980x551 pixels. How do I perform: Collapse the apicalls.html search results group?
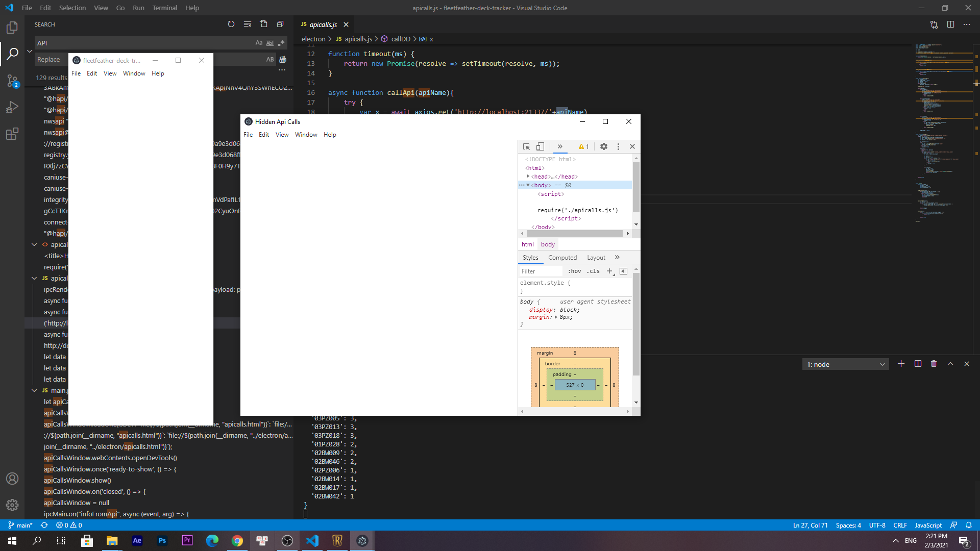(x=34, y=244)
